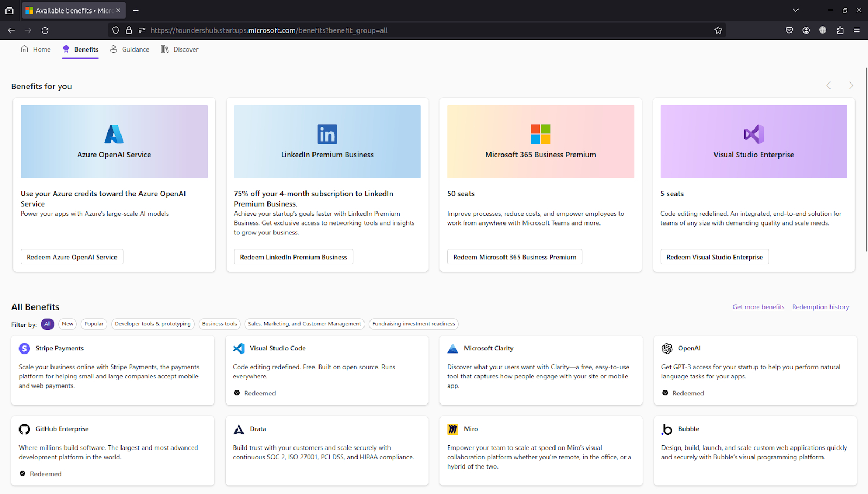Reload the page with the refresh icon

coord(45,30)
